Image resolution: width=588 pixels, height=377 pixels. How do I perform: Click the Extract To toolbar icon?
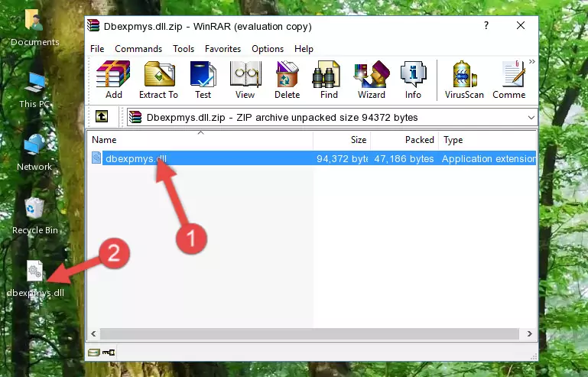pyautogui.click(x=158, y=80)
